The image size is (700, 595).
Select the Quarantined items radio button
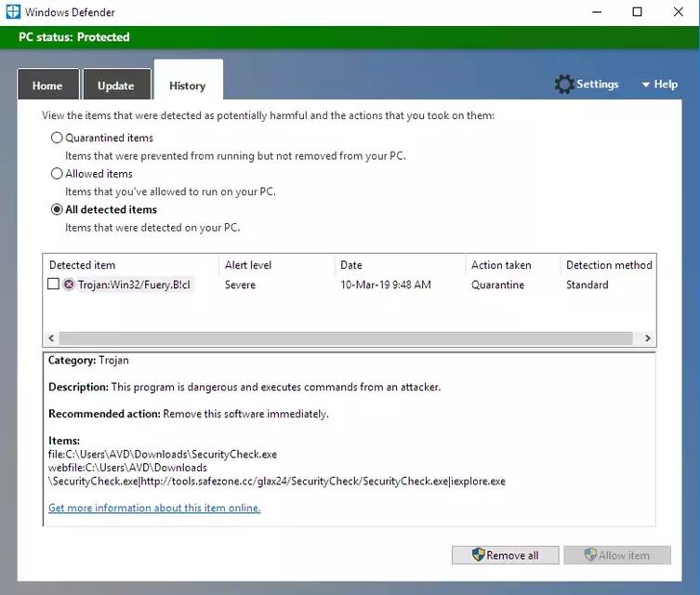(x=57, y=138)
